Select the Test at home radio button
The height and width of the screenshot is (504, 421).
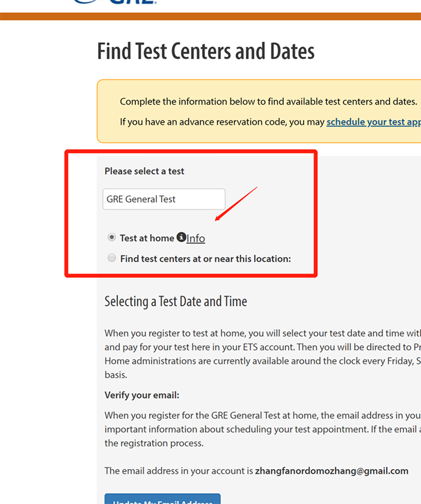[x=111, y=237]
